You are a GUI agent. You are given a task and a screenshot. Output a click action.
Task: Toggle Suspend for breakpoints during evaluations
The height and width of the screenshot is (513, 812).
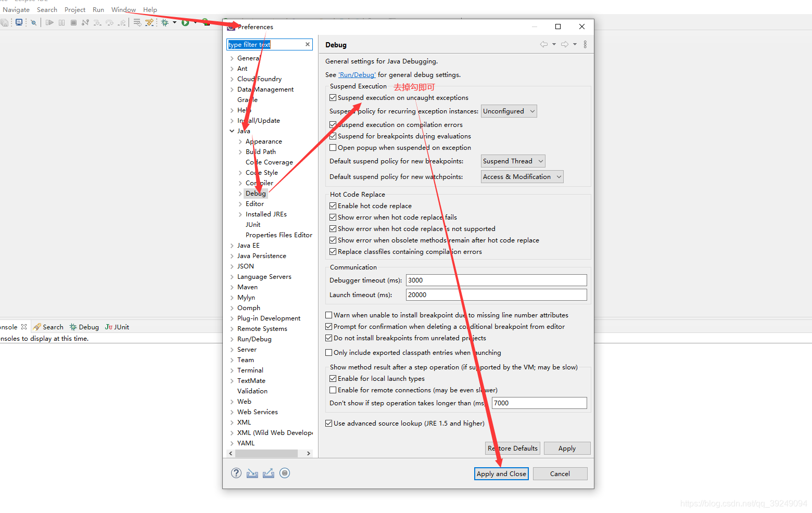coord(333,136)
